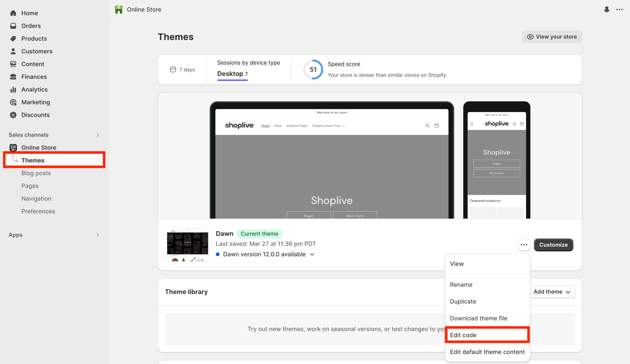Click the Orders inbox icon
The image size is (630, 364).
13,26
